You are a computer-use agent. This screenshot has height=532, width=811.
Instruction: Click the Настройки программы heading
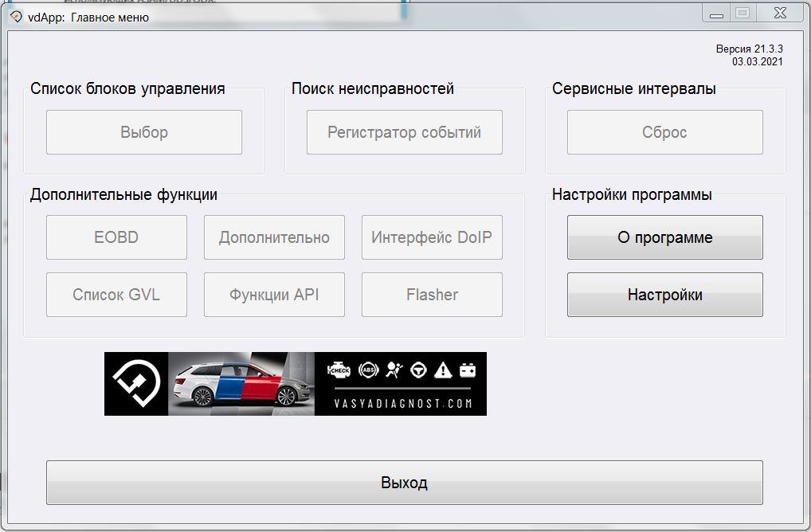click(x=632, y=194)
